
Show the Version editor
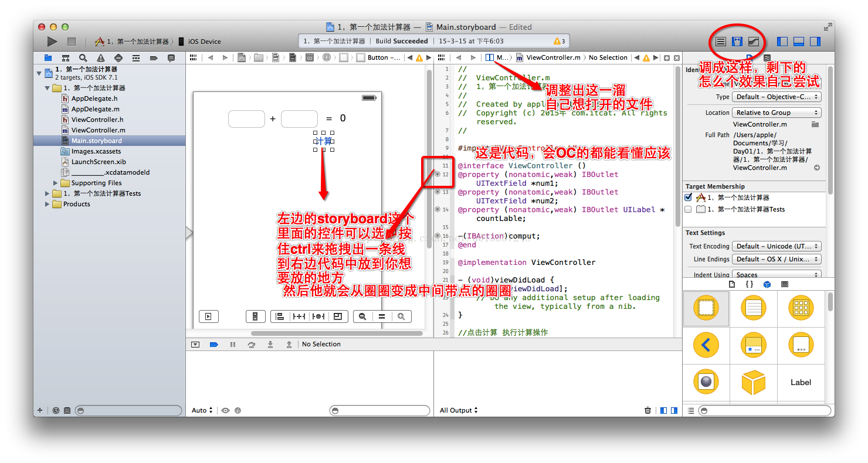(x=754, y=42)
